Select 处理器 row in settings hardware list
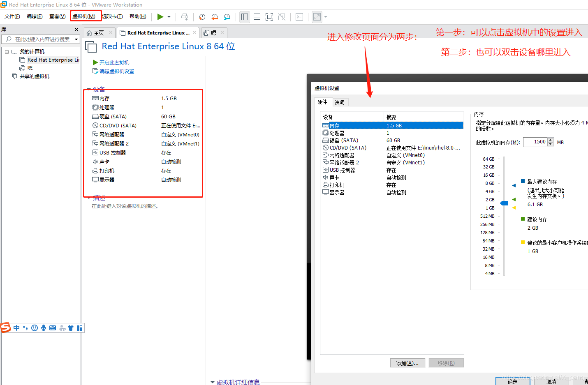The height and width of the screenshot is (385, 588). (x=392, y=133)
